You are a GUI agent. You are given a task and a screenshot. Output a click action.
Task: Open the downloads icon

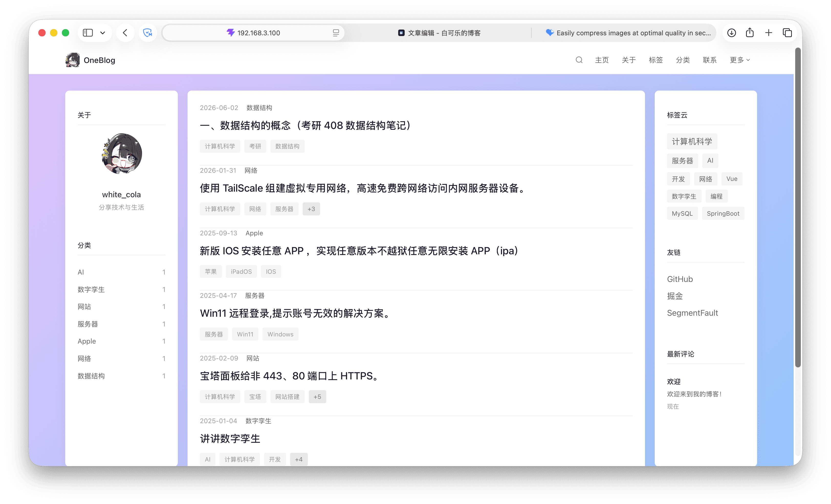731,33
